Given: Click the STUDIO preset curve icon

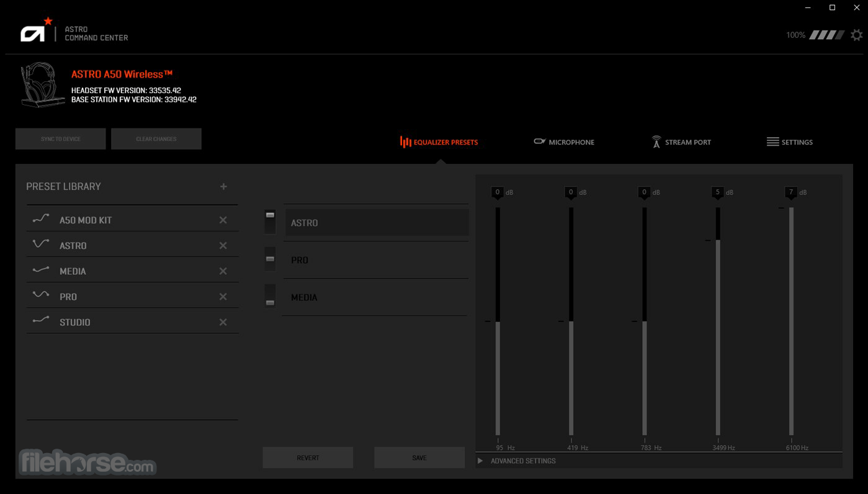Looking at the screenshot, I should coord(41,321).
